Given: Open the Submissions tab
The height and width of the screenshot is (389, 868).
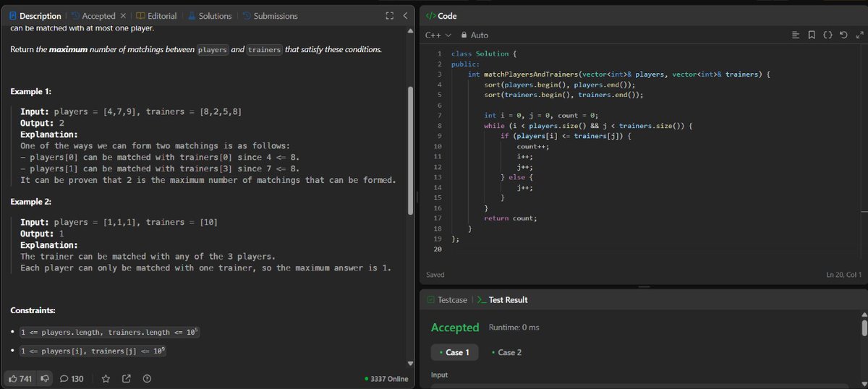Looking at the screenshot, I should tap(269, 16).
